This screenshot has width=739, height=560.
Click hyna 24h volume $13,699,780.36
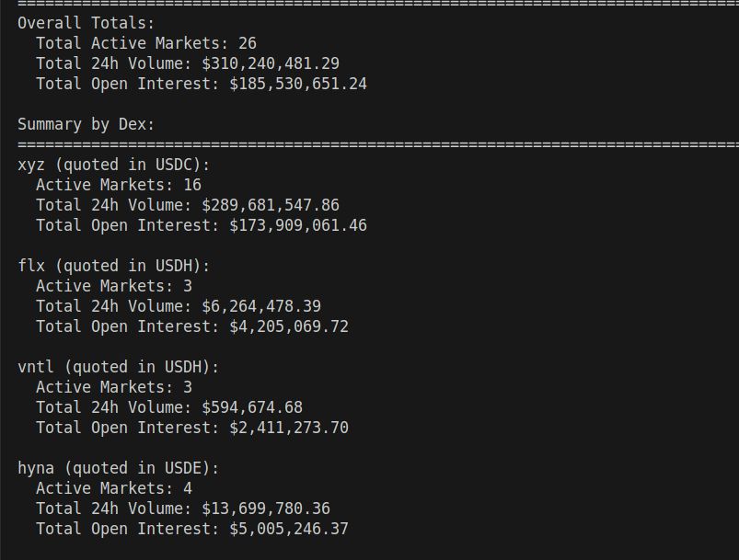pos(265,509)
